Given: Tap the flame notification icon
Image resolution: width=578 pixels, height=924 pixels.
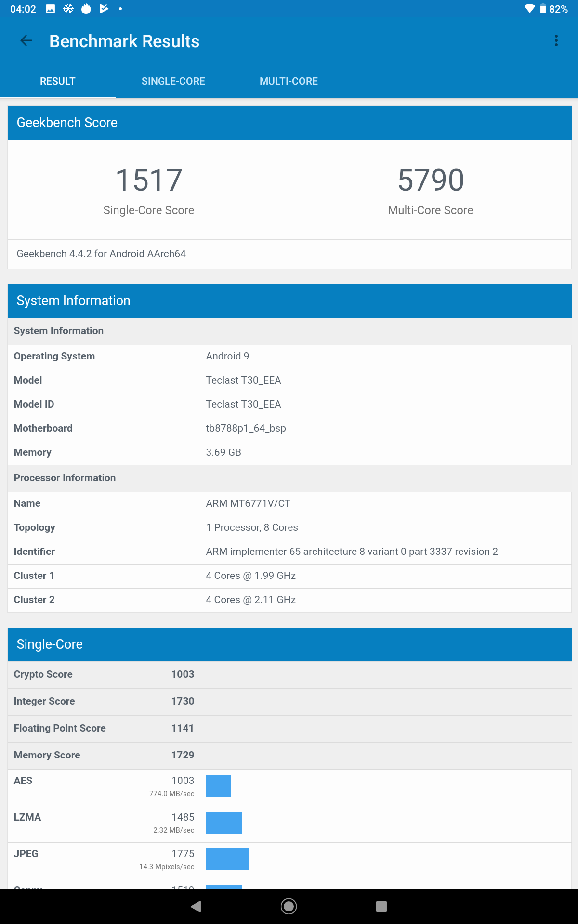Looking at the screenshot, I should point(86,9).
